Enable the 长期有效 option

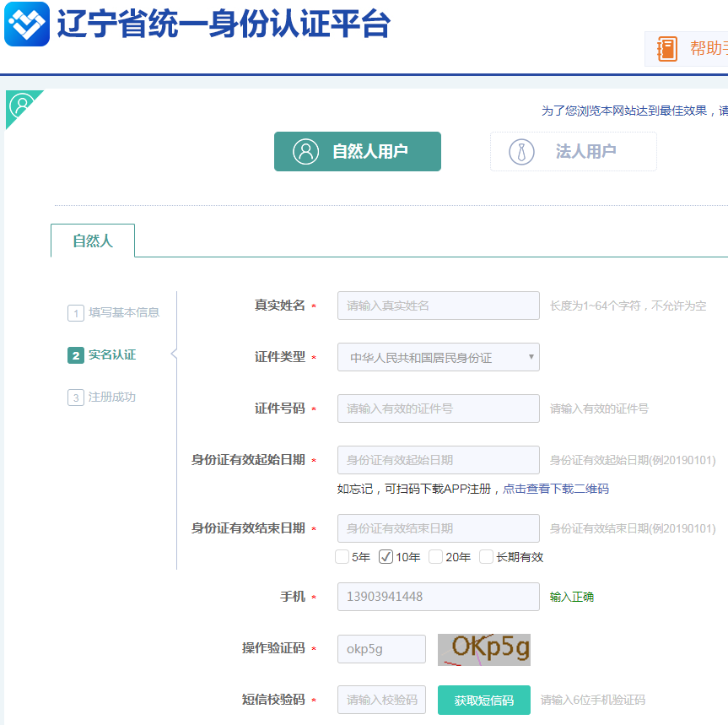pyautogui.click(x=485, y=556)
